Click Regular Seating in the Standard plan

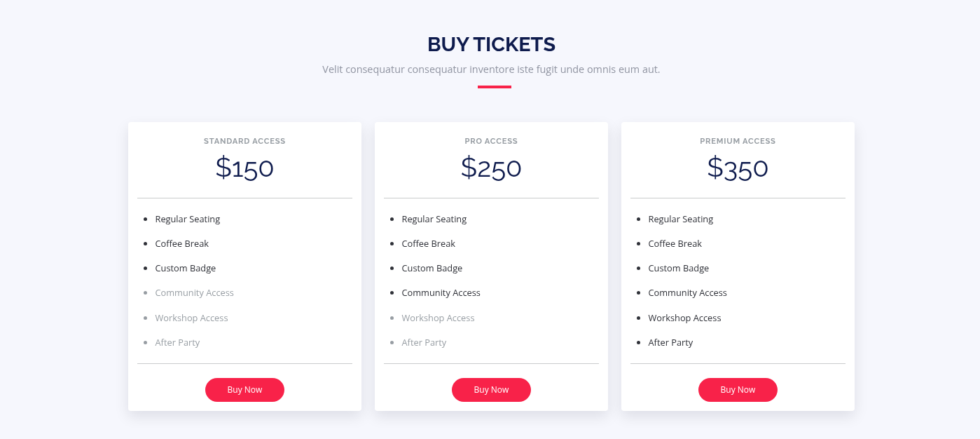point(188,219)
